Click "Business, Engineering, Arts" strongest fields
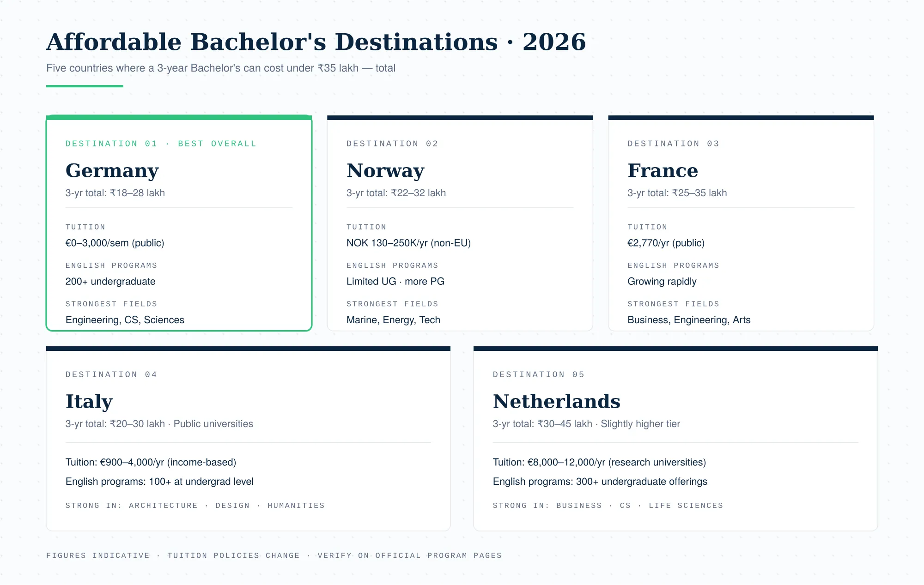Viewport: 924px width, 585px height. pos(689,320)
